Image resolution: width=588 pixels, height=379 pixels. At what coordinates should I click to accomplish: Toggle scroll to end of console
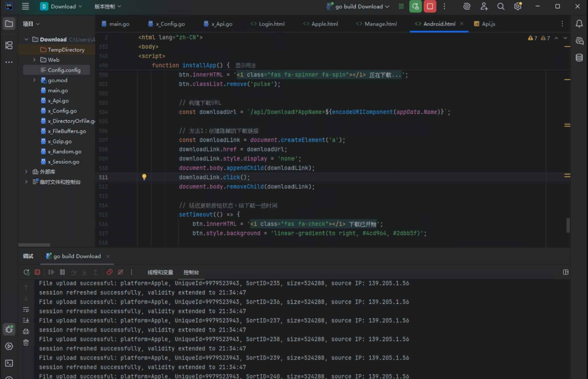click(x=26, y=321)
